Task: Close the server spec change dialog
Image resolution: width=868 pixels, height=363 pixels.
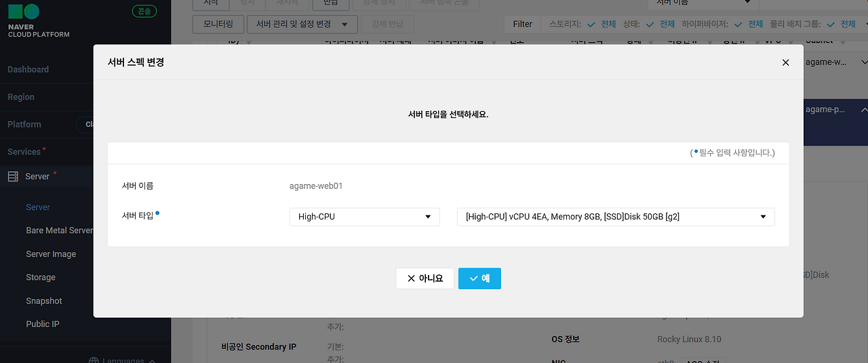Action: point(785,62)
